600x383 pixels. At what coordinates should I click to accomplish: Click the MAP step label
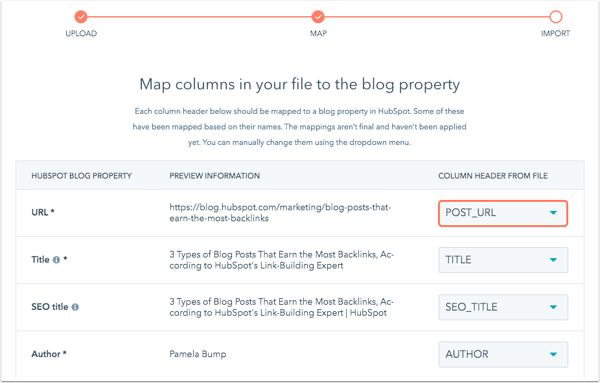tap(318, 34)
